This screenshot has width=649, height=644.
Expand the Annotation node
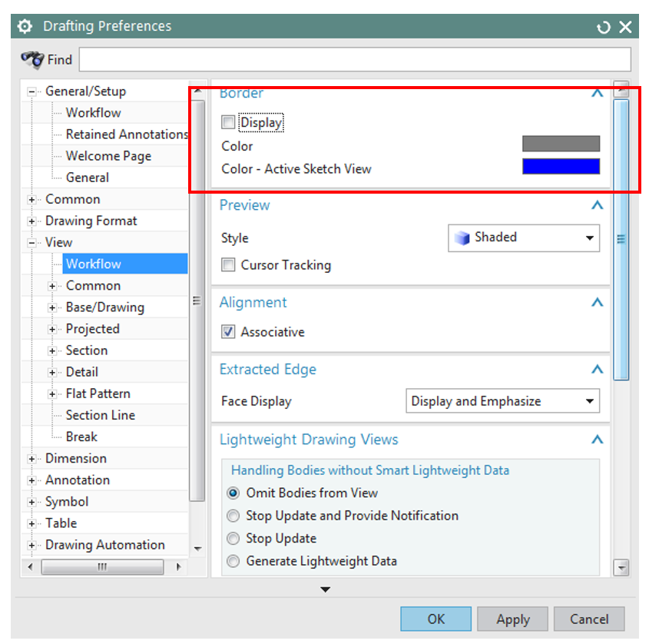[x=31, y=480]
